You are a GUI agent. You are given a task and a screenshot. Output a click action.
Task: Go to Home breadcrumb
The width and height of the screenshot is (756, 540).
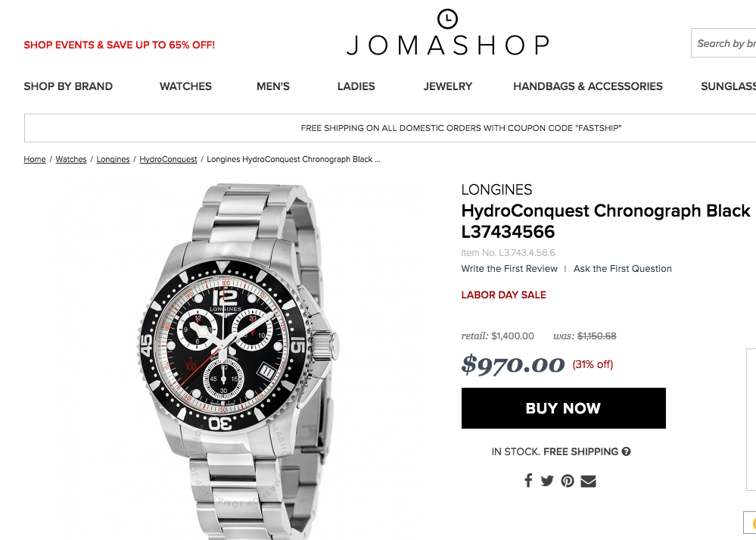pyautogui.click(x=35, y=159)
